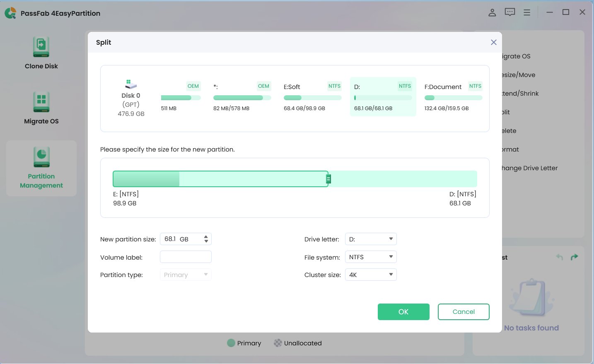Open the Clone Disk tool
The width and height of the screenshot is (594, 364).
click(x=41, y=53)
